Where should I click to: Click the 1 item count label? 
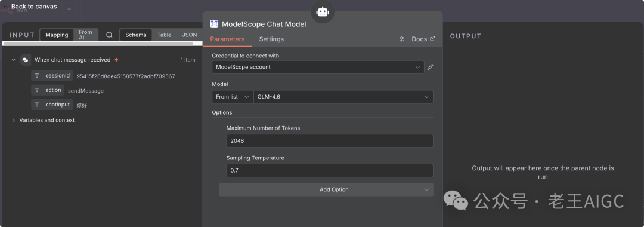click(188, 60)
